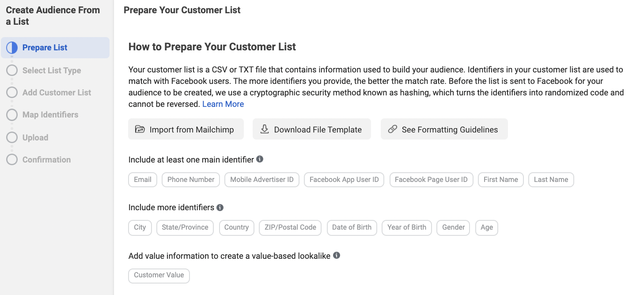This screenshot has width=644, height=295.
Task: Select the Upload step in sidebar
Action: pyautogui.click(x=35, y=138)
